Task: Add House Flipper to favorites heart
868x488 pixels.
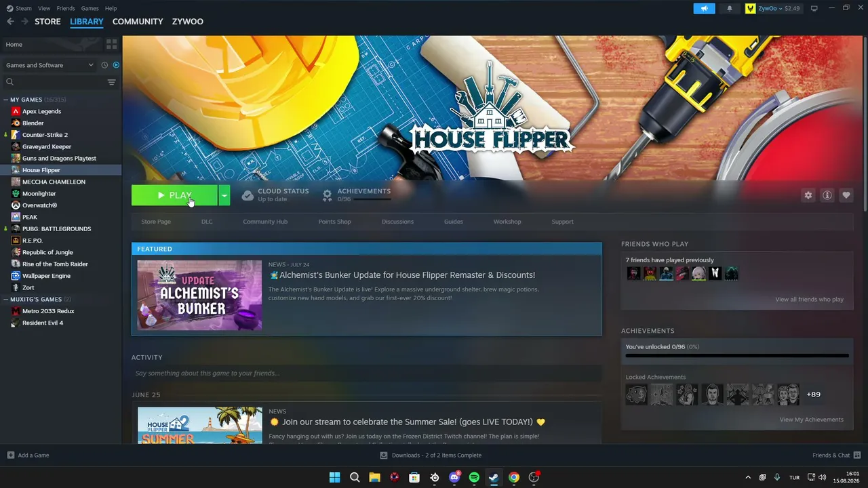Action: coord(846,195)
